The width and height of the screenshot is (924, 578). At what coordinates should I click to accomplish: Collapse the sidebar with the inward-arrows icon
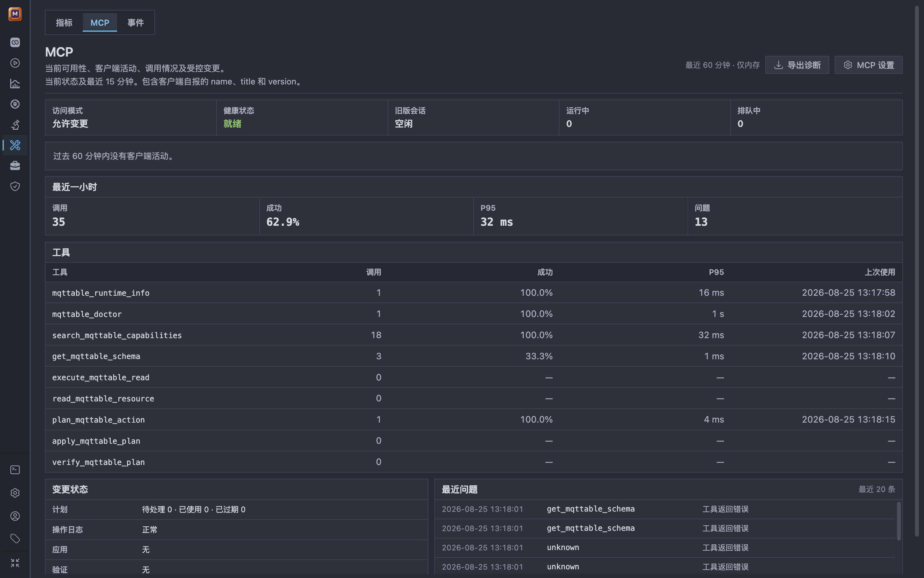click(x=15, y=563)
